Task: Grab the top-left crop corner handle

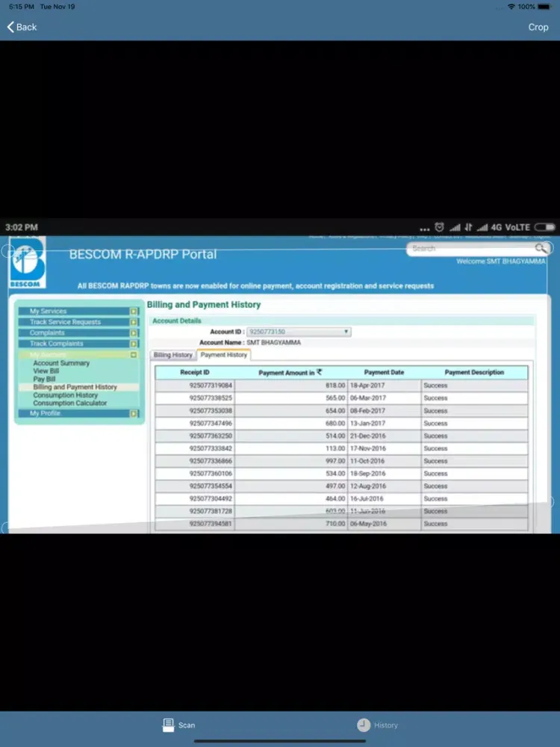Action: [x=6, y=251]
